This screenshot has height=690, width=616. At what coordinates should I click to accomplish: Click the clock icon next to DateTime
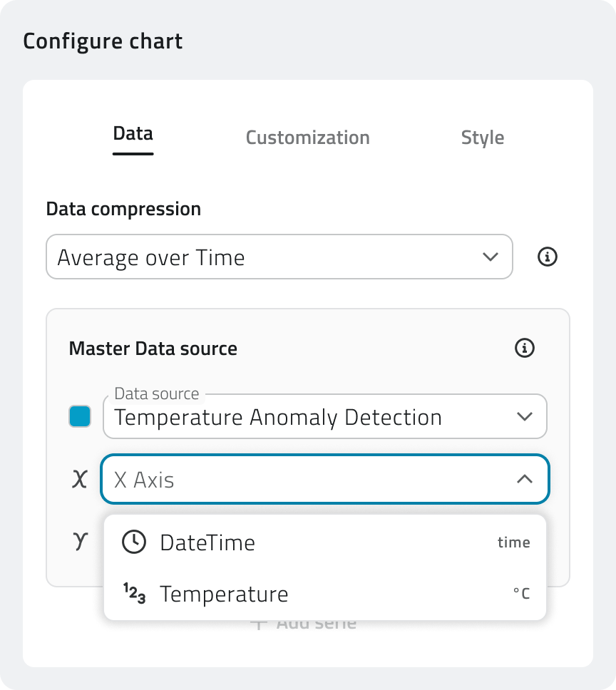(133, 542)
